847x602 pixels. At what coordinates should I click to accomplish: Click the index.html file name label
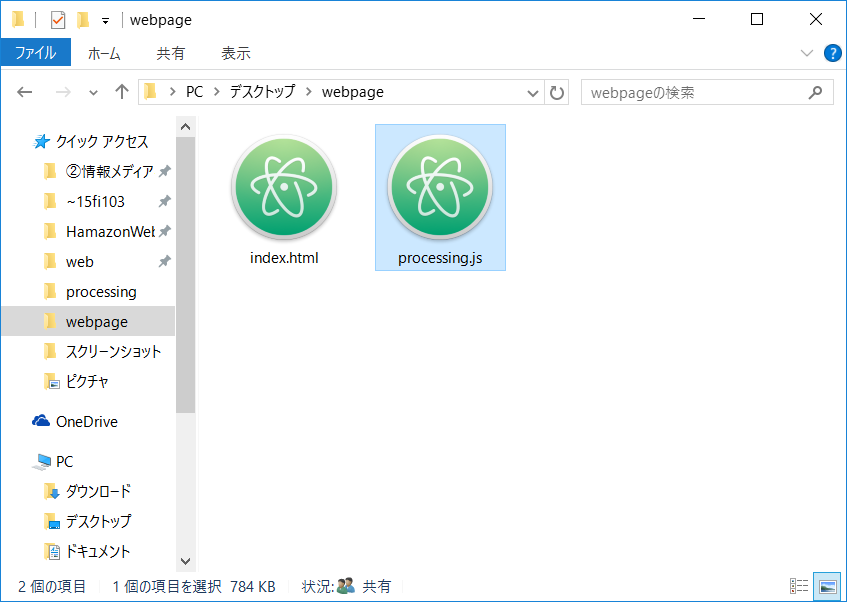pos(284,258)
